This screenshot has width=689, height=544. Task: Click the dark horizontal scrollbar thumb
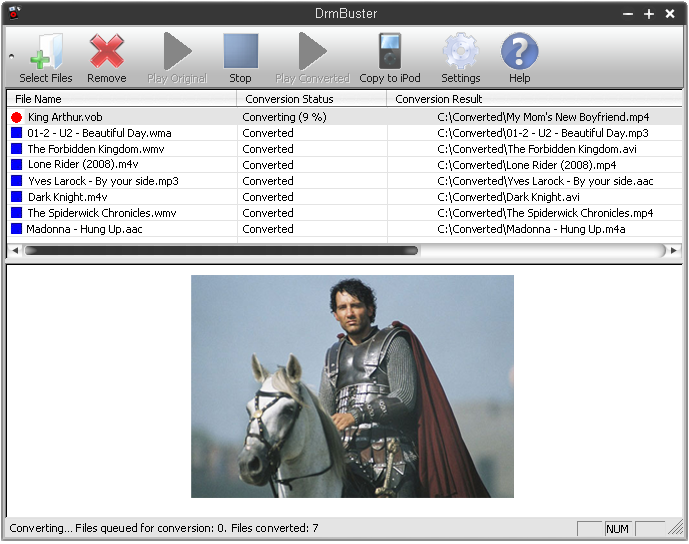tap(221, 250)
